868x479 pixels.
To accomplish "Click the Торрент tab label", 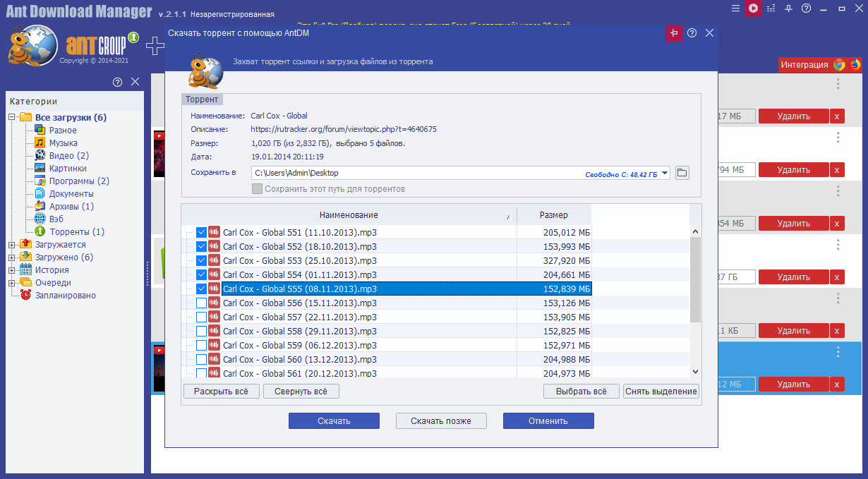I will coord(202,99).
